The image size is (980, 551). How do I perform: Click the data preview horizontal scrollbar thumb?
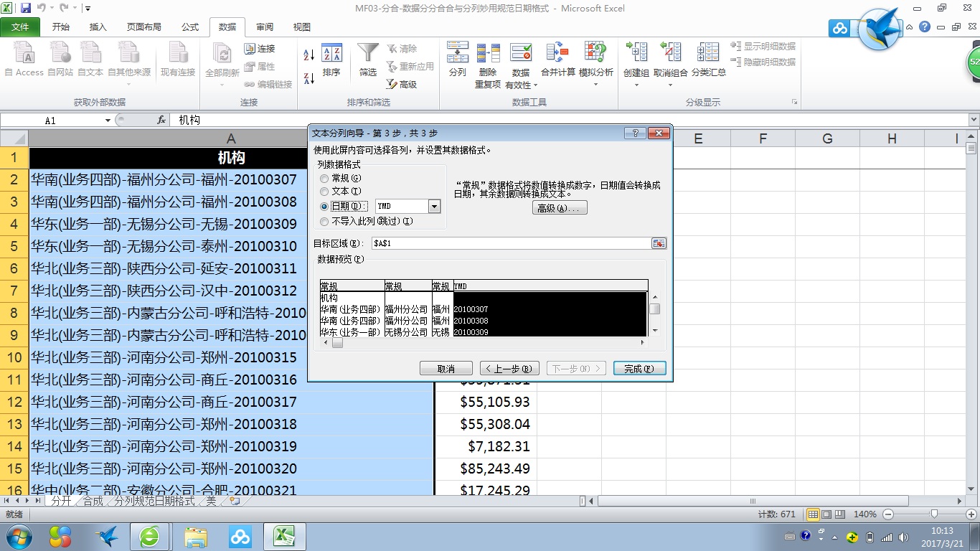point(337,343)
